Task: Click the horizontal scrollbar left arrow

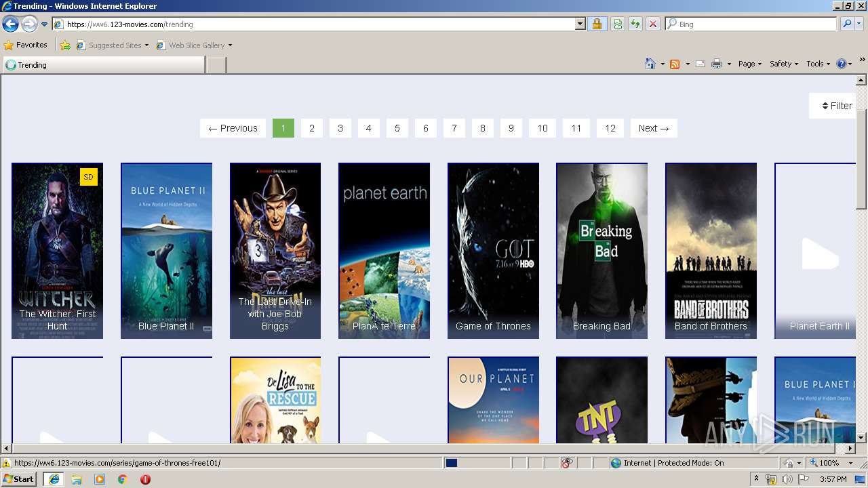Action: coord(6,449)
